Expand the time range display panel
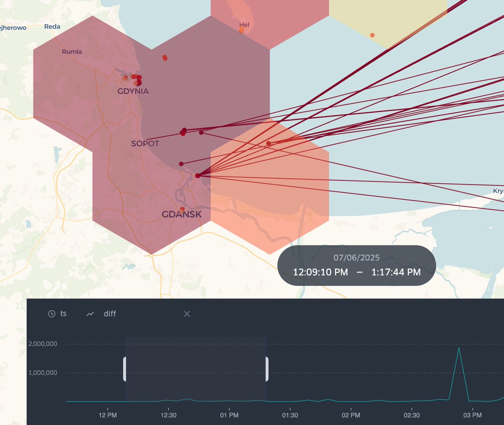Screen dimensions: 504x425 point(356,265)
